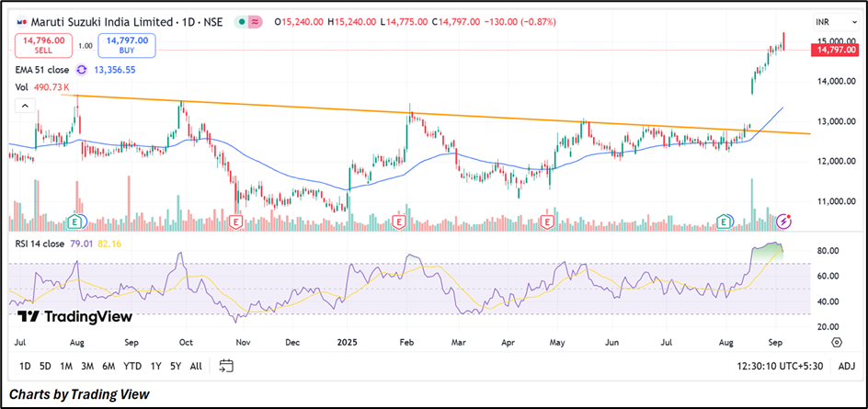Click the 15,000.00 price axis label
868x409 pixels.
(836, 41)
